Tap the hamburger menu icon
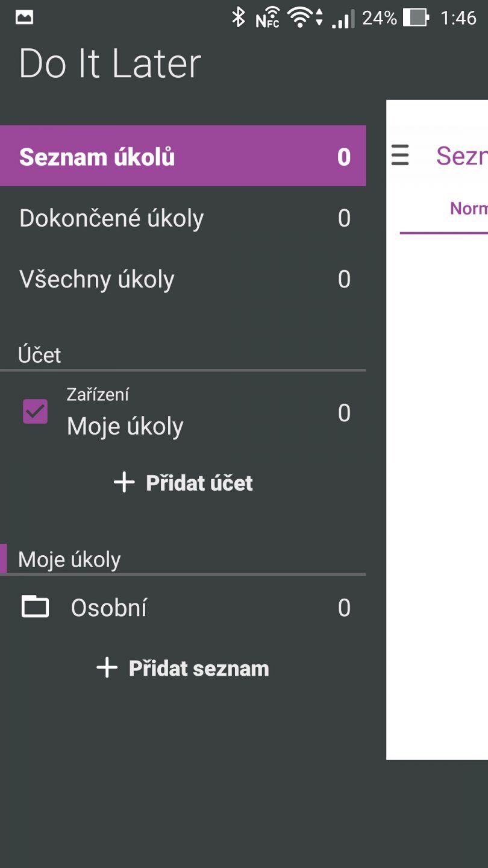Viewport: 488px width, 868px height. [400, 156]
